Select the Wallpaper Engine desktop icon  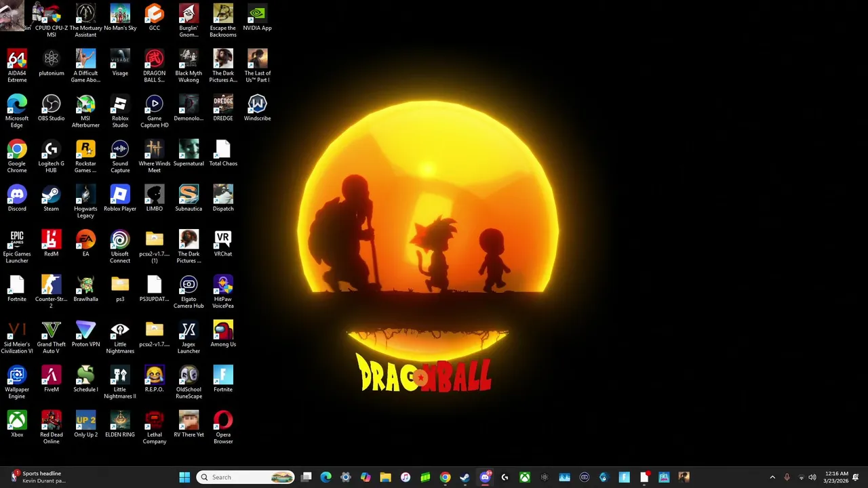click(17, 383)
